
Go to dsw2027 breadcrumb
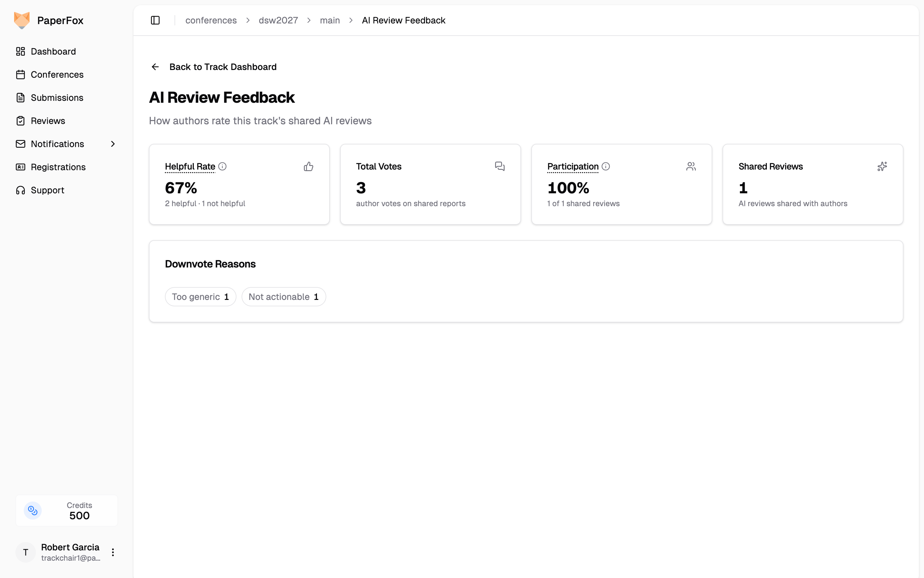(278, 20)
